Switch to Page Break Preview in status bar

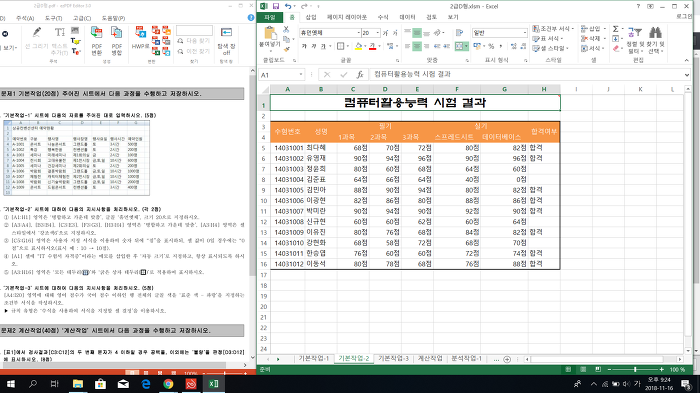pyautogui.click(x=598, y=370)
